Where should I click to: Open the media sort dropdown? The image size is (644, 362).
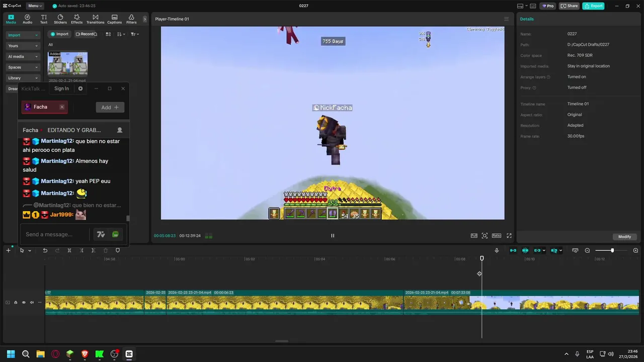click(x=121, y=34)
